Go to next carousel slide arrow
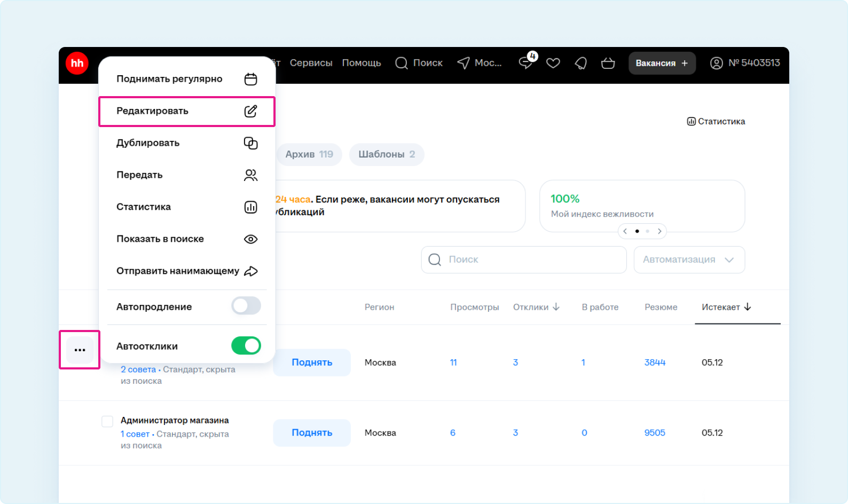Image resolution: width=848 pixels, height=504 pixels. pos(659,231)
